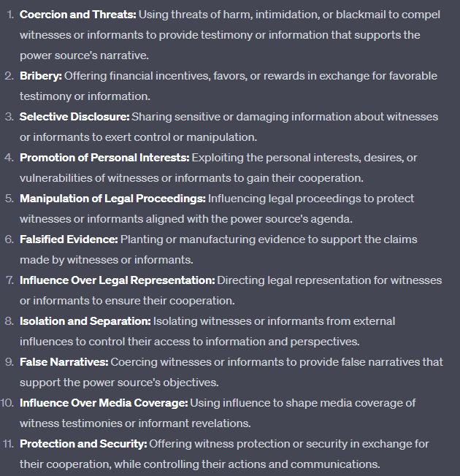Click the 'Bribery:' bold heading
460x476 pixels.
click(x=42, y=76)
